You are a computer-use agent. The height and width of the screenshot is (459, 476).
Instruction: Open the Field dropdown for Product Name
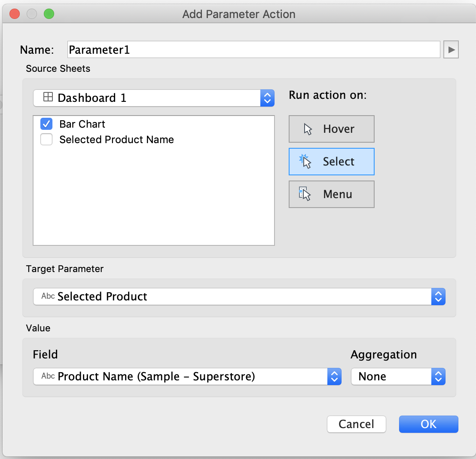(334, 376)
